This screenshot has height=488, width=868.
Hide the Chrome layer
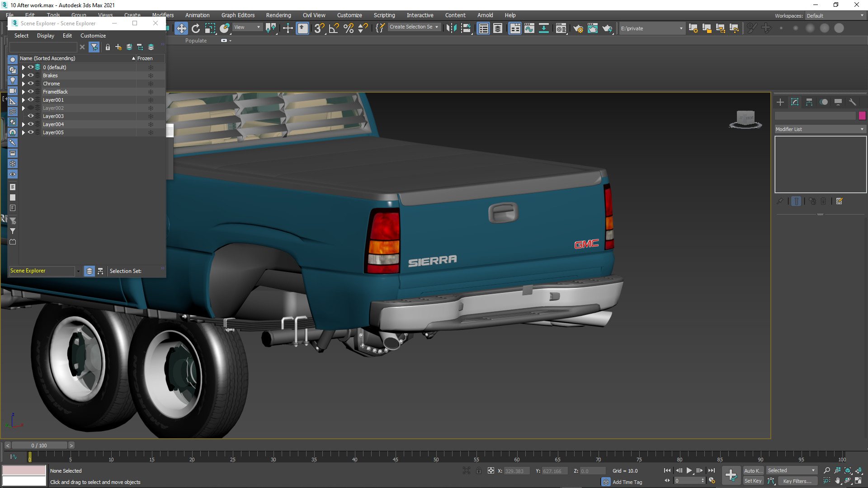(31, 84)
